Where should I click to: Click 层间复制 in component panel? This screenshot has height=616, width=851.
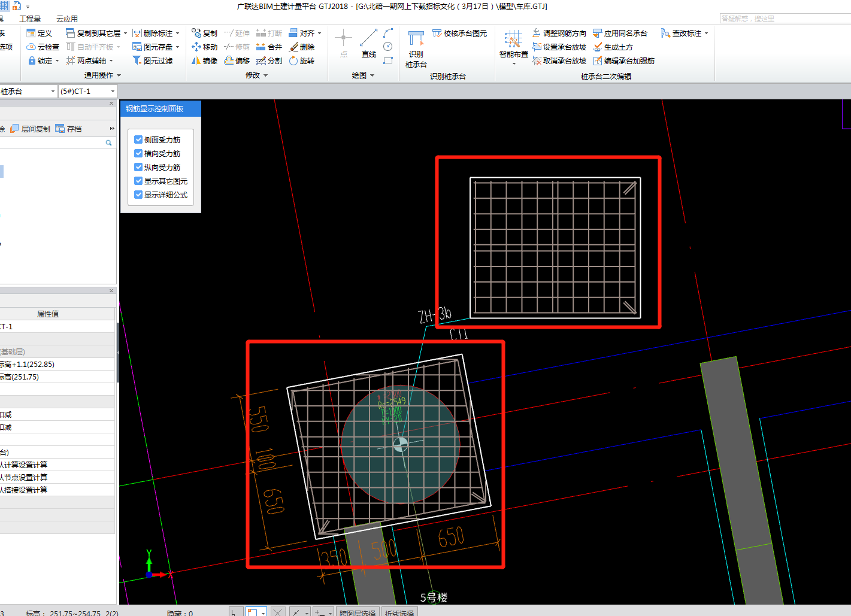(x=31, y=129)
